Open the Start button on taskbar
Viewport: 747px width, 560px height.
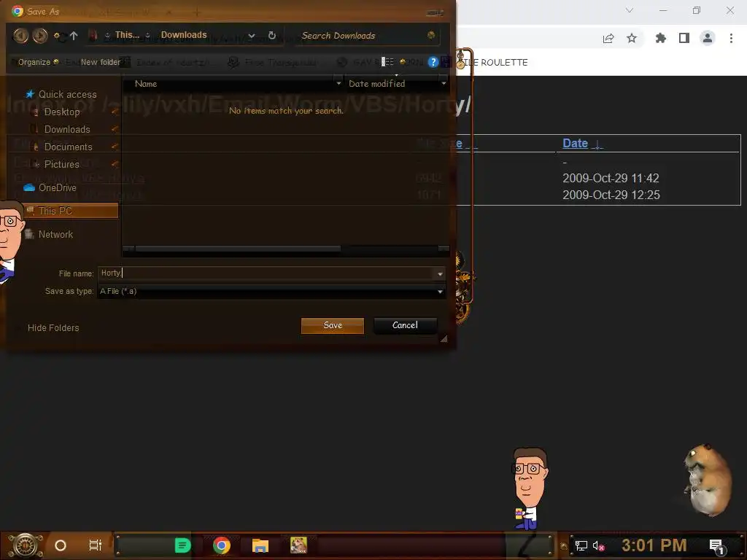tap(25, 545)
